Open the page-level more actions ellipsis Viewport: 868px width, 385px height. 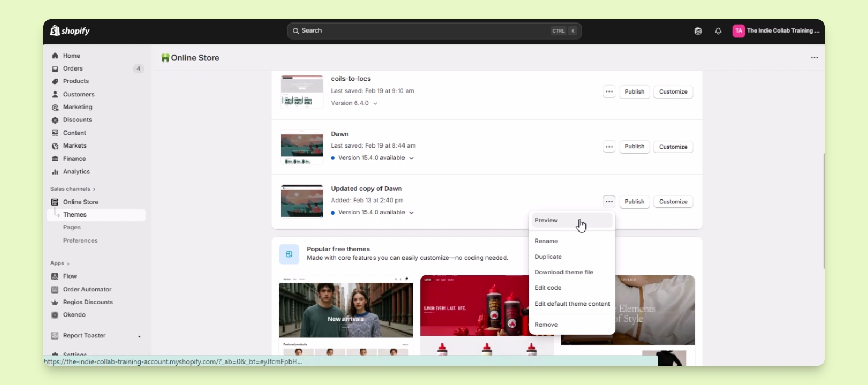click(814, 58)
